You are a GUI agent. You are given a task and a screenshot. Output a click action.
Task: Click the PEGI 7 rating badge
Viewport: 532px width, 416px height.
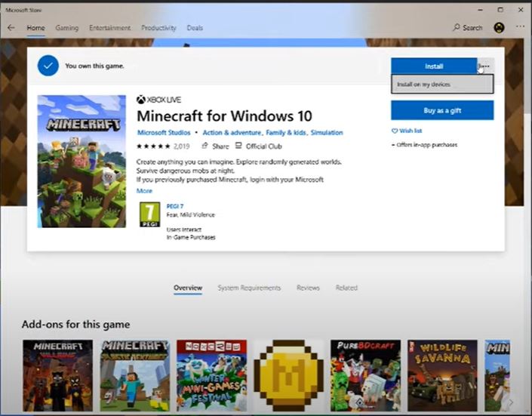pos(149,214)
